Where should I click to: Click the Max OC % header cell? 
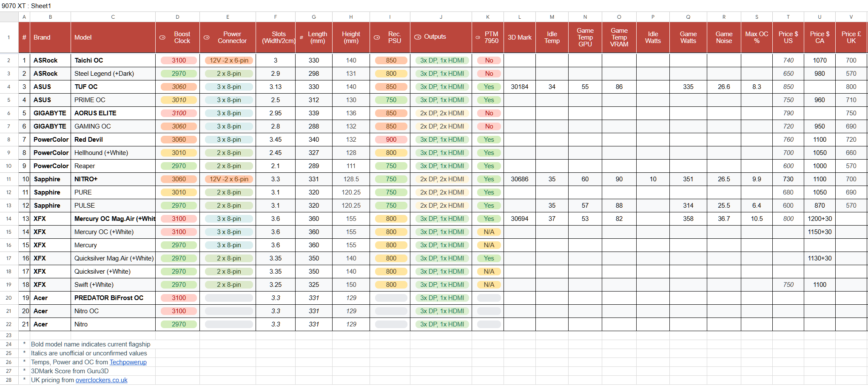click(757, 37)
